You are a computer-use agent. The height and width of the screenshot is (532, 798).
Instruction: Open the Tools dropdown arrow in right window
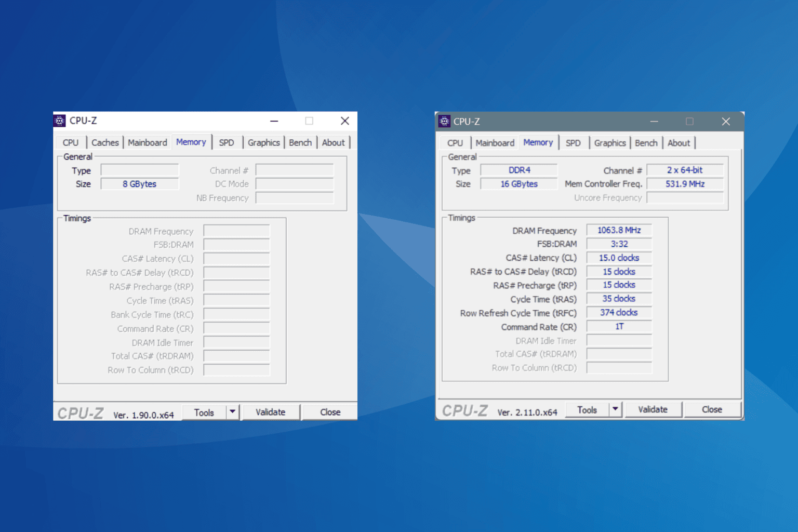pyautogui.click(x=616, y=409)
